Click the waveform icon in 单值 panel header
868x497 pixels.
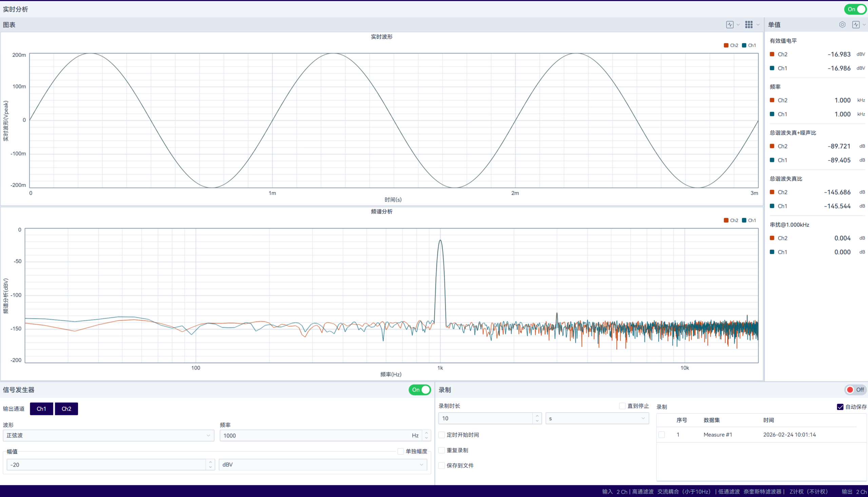pyautogui.click(x=856, y=25)
